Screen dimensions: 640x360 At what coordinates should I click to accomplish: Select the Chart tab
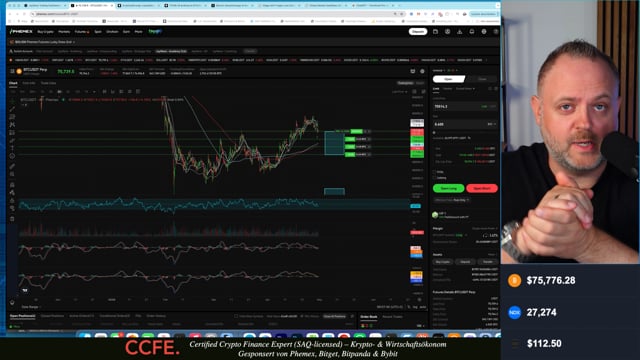[13, 83]
